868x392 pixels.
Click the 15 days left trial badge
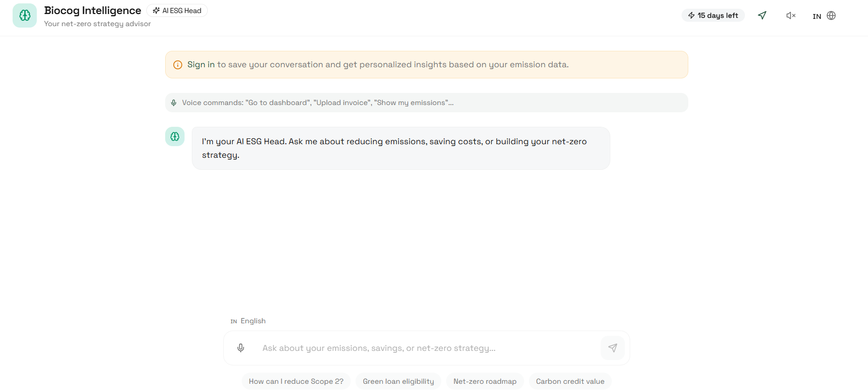pos(713,15)
